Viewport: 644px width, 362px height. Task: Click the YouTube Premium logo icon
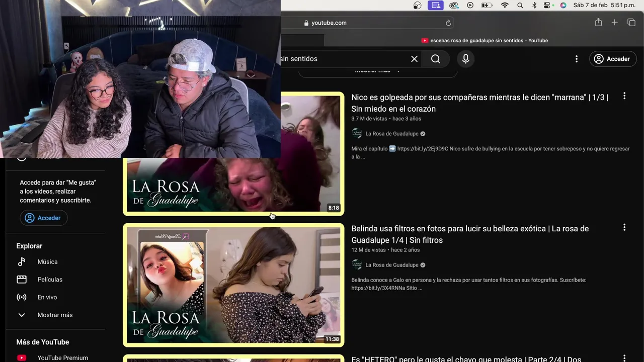coord(22,357)
